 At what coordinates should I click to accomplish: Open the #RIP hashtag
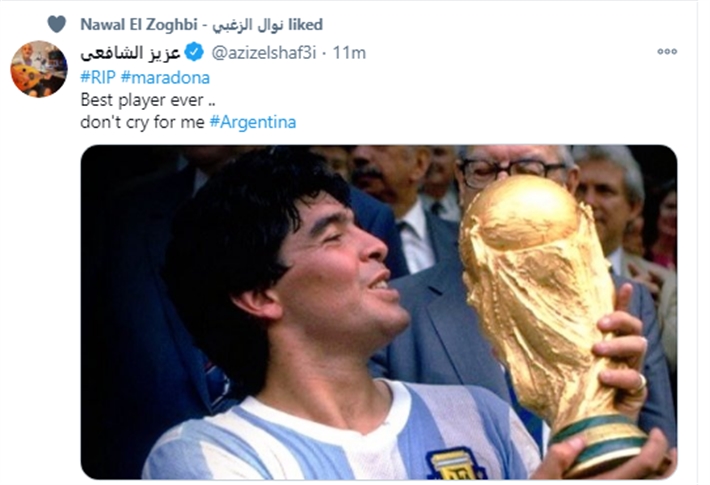coord(98,77)
